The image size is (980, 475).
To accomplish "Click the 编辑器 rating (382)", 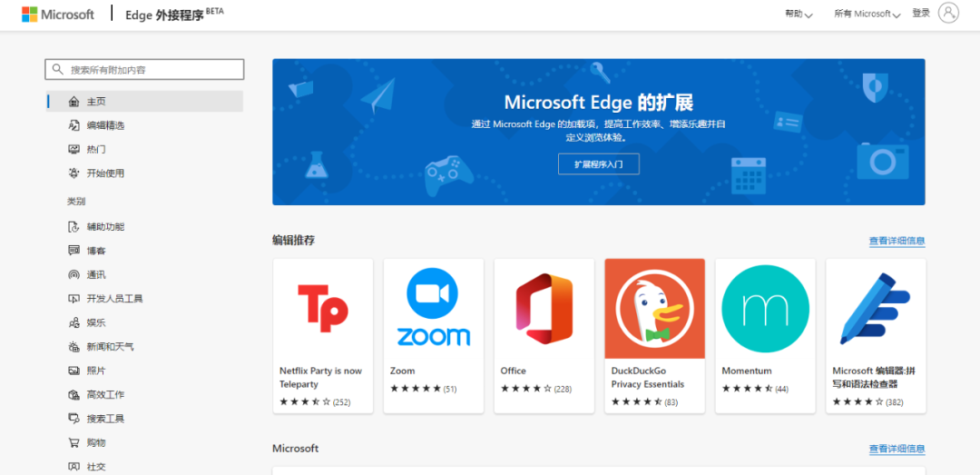I will (x=867, y=402).
